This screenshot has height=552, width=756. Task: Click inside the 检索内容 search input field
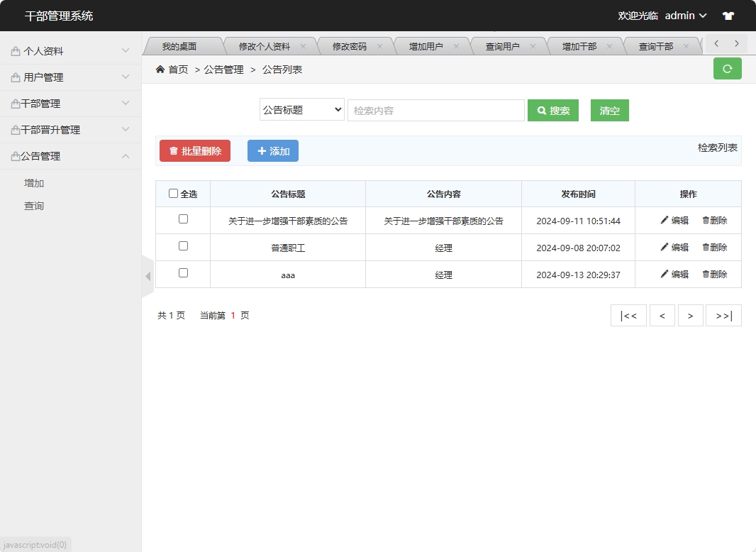(435, 110)
